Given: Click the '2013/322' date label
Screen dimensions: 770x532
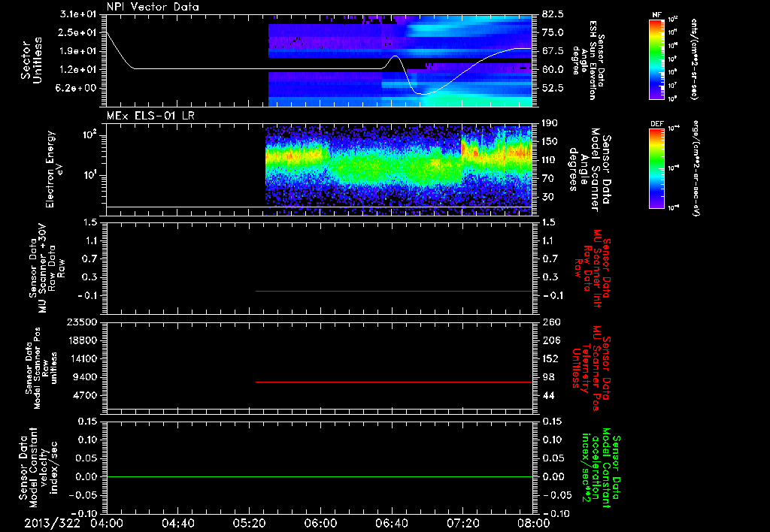Looking at the screenshot, I should point(52,523).
